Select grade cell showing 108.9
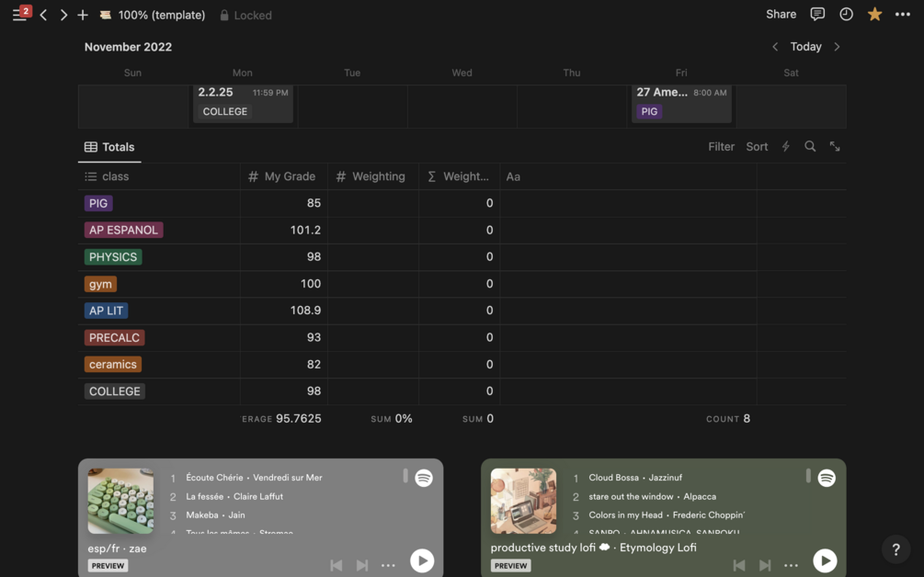 (284, 311)
